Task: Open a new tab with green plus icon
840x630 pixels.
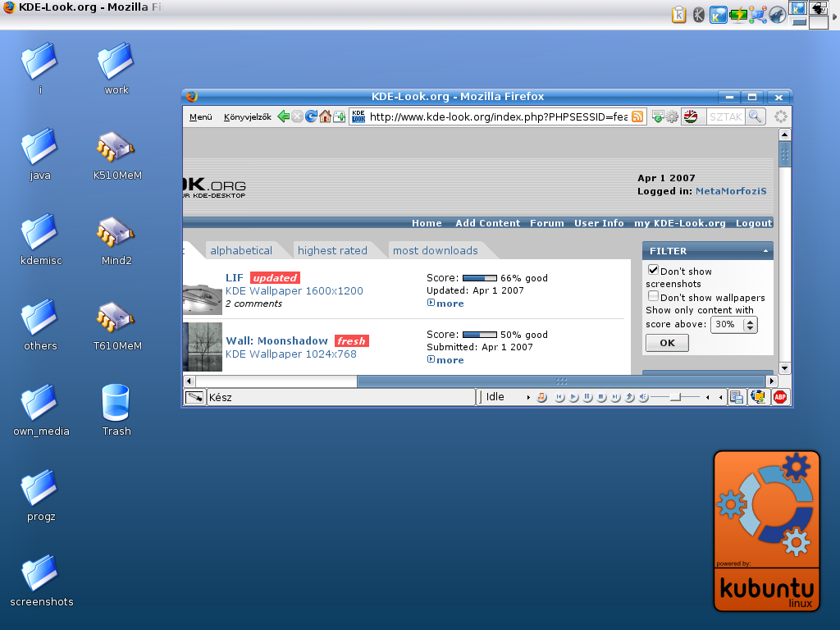Action: coord(339,116)
